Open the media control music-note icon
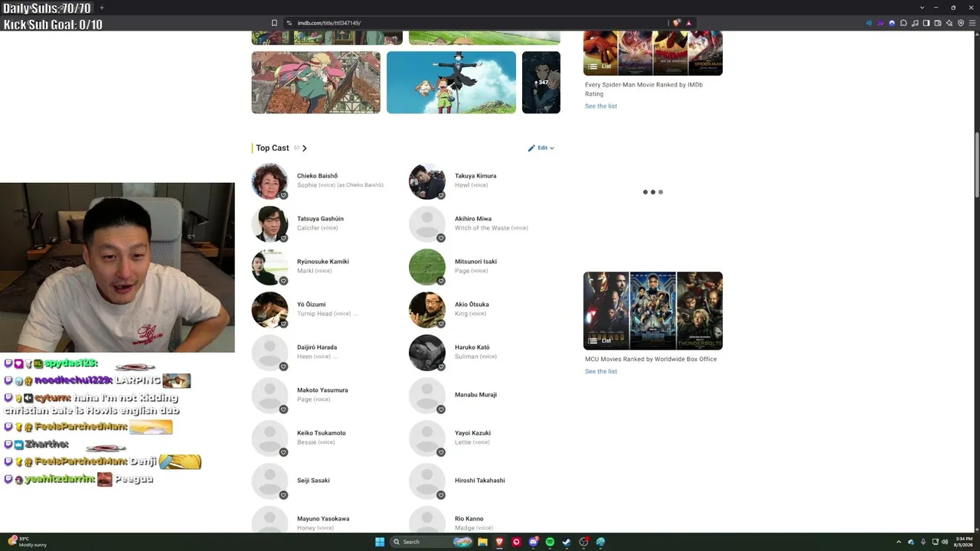Viewport: 980px width, 551px height. pyautogui.click(x=915, y=23)
